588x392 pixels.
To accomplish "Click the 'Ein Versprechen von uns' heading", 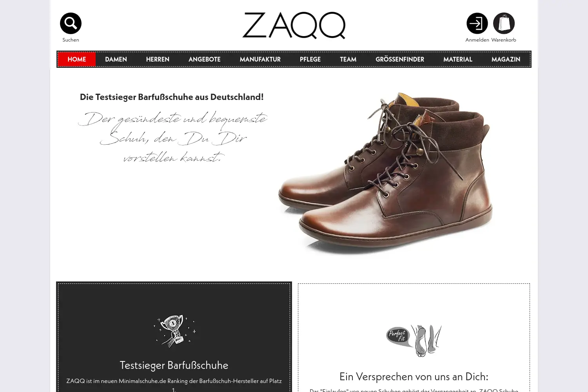I will click(414, 377).
